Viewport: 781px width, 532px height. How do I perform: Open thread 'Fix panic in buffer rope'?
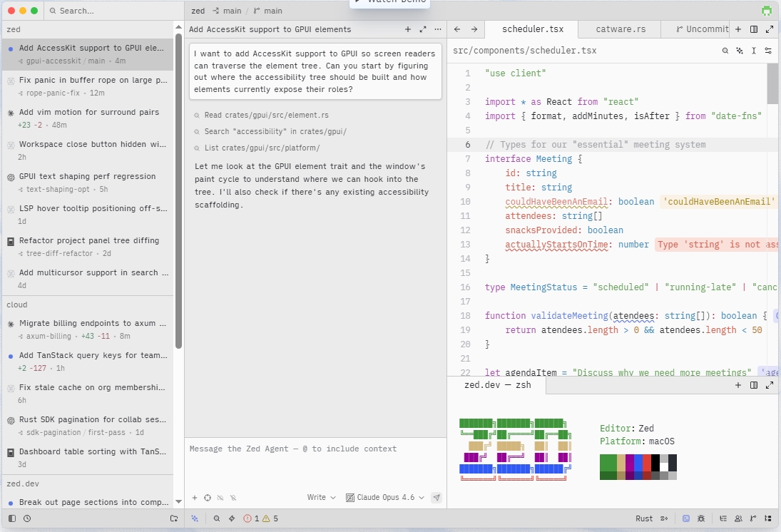88,86
